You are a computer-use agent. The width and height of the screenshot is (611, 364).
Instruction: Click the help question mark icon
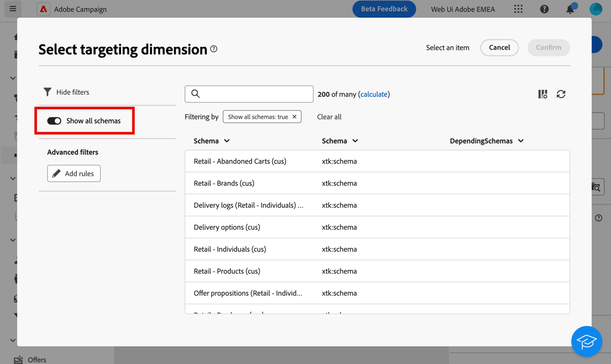point(544,9)
